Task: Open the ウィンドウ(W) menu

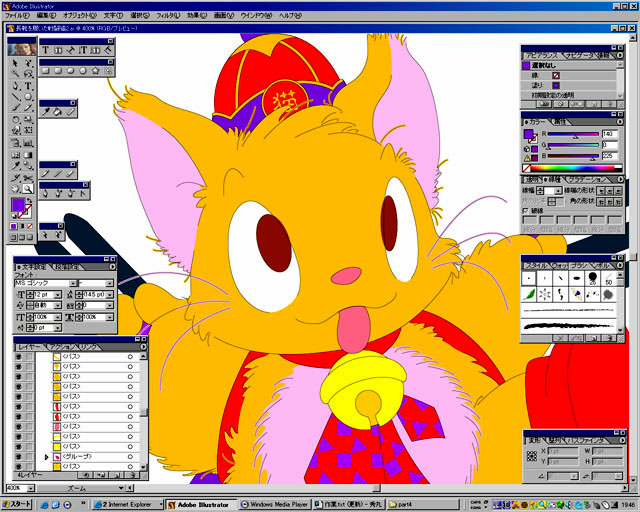Action: pyautogui.click(x=256, y=16)
